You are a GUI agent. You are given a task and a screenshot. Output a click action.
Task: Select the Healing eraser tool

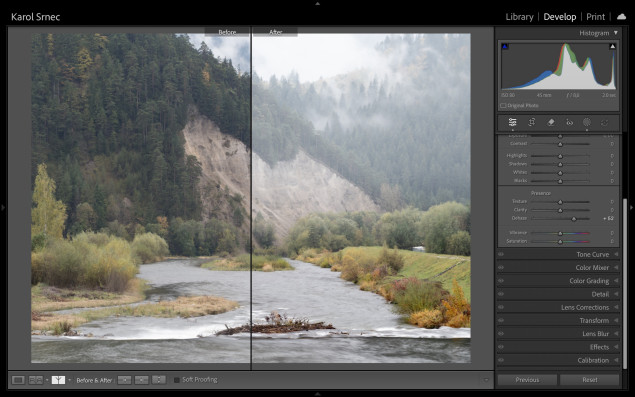click(x=551, y=122)
